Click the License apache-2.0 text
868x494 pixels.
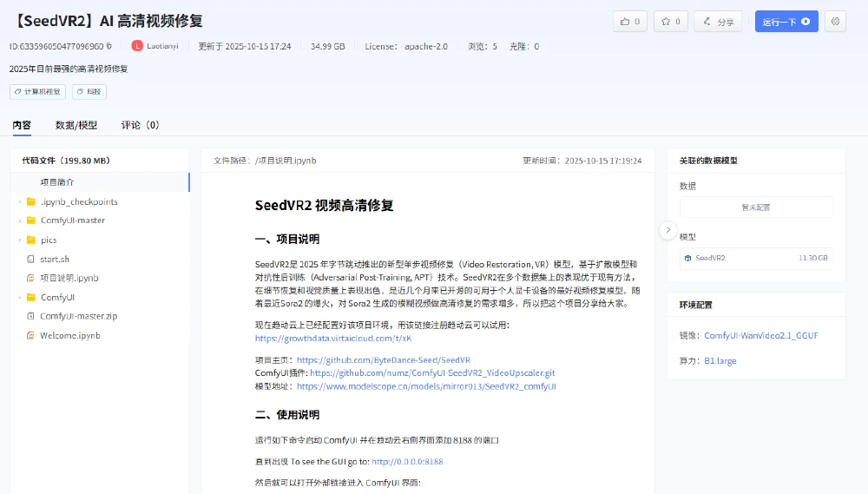pyautogui.click(x=406, y=47)
